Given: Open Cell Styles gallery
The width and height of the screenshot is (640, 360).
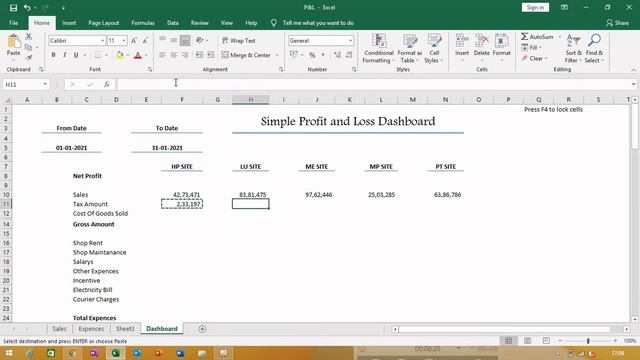Looking at the screenshot, I should tap(434, 49).
